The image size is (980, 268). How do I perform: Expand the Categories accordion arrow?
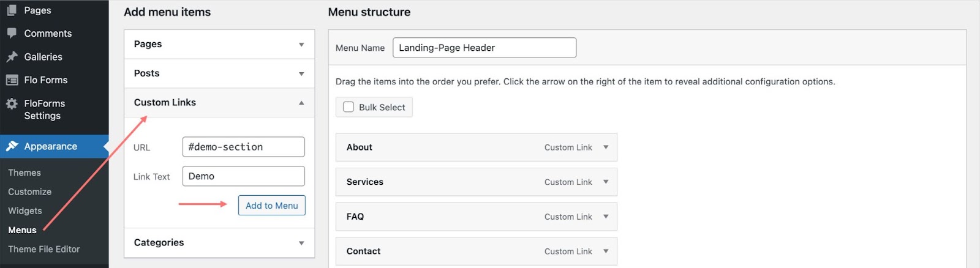tap(301, 243)
